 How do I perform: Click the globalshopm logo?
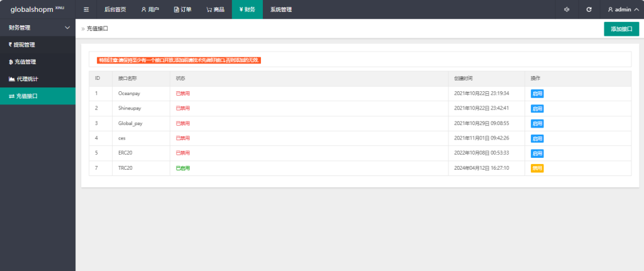37,9
